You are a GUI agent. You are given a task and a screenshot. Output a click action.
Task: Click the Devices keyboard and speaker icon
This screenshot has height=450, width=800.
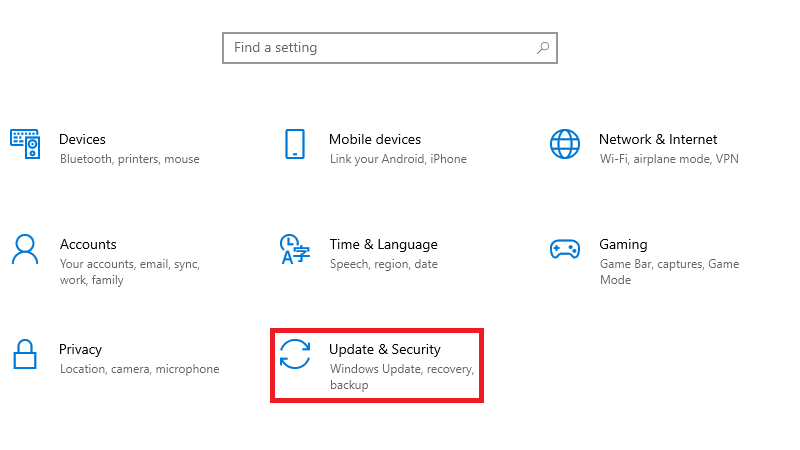25,144
